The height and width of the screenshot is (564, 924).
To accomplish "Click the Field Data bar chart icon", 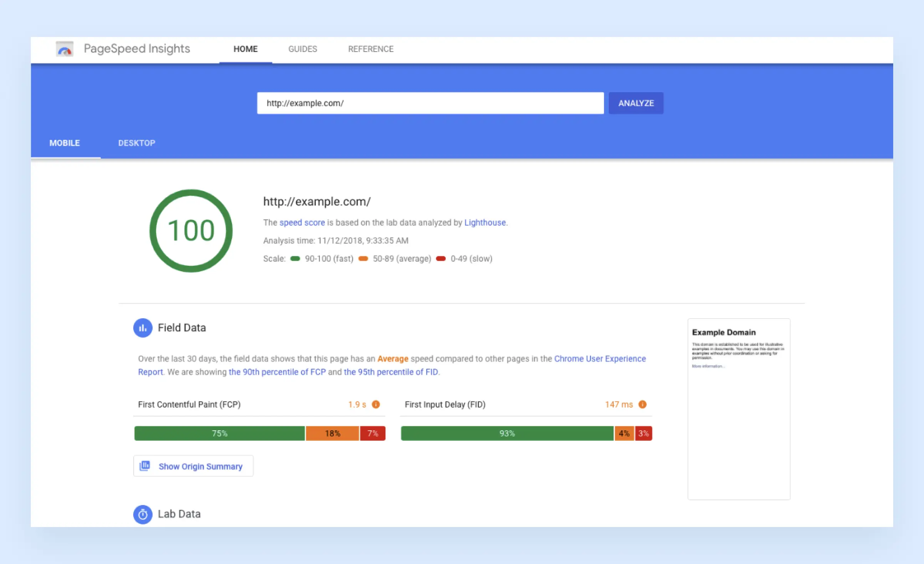I will pyautogui.click(x=143, y=328).
